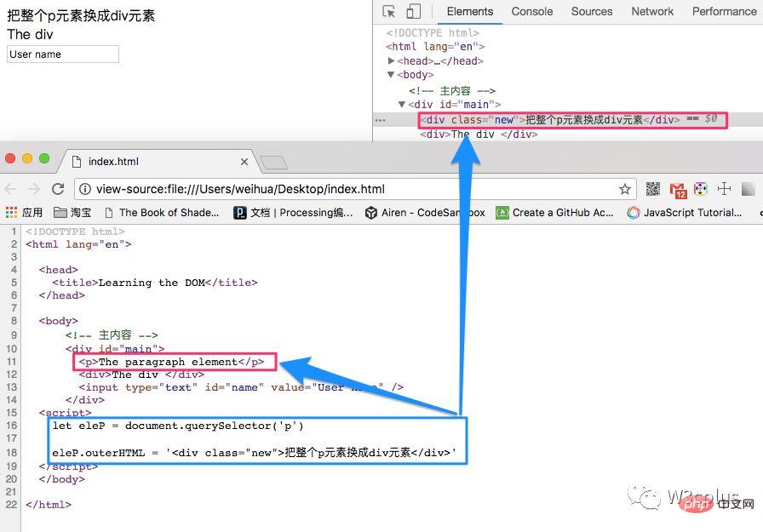Image resolution: width=763 pixels, height=532 pixels.
Task: Switch to the Performance tab
Action: [x=724, y=11]
